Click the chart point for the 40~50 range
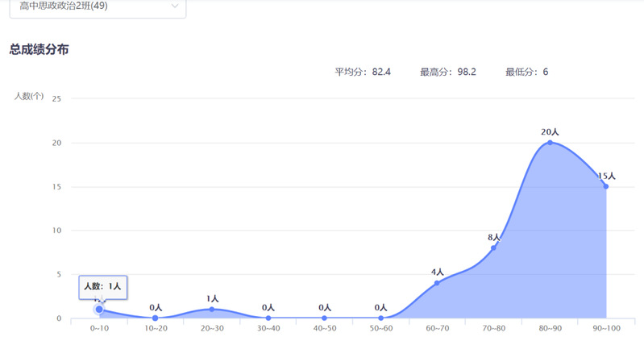 [325, 318]
